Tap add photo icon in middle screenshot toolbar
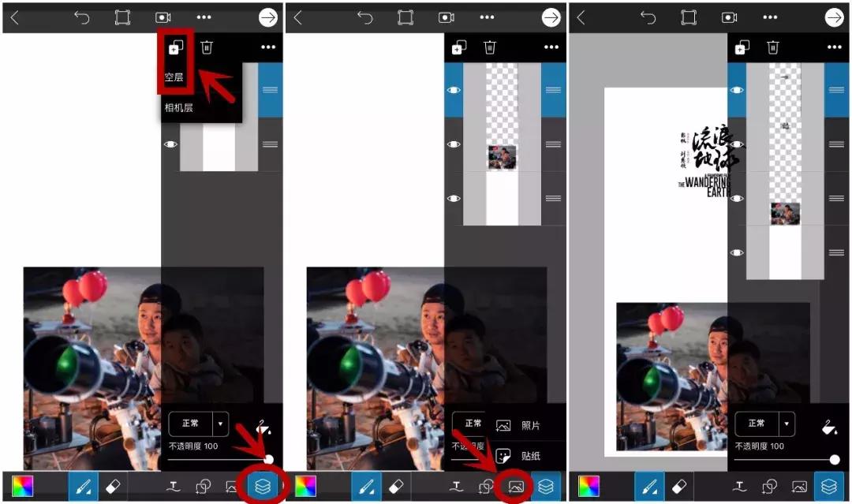This screenshot has height=504, width=852. tap(516, 487)
